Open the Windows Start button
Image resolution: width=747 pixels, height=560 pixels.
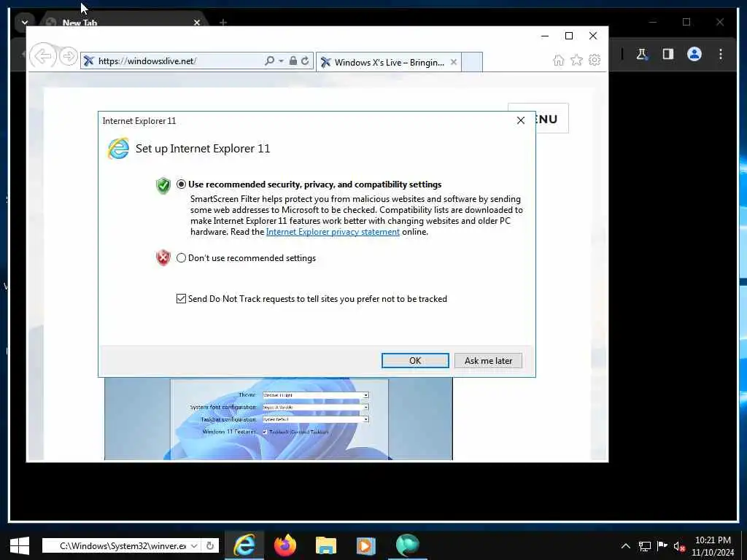pos(19,545)
